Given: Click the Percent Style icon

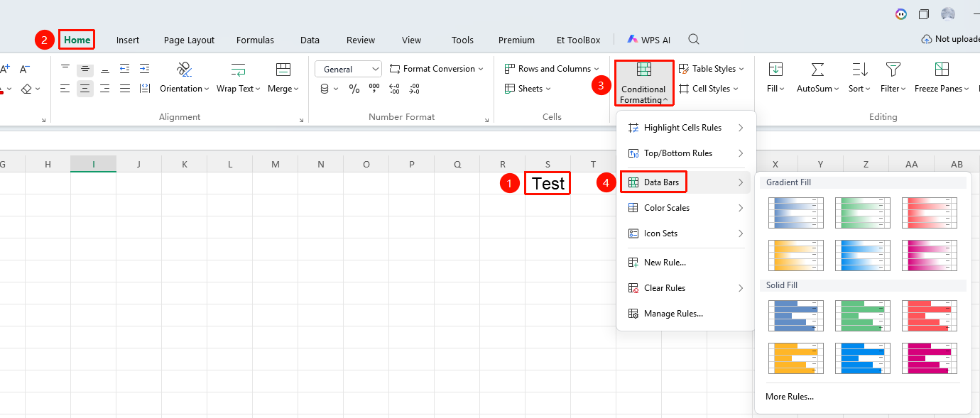Looking at the screenshot, I should pos(354,89).
